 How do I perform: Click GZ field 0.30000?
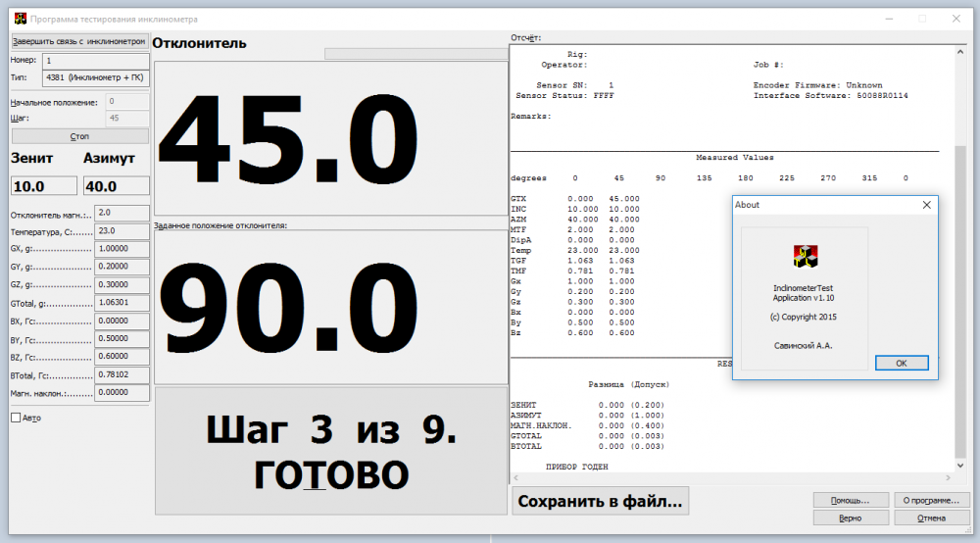tap(122, 285)
